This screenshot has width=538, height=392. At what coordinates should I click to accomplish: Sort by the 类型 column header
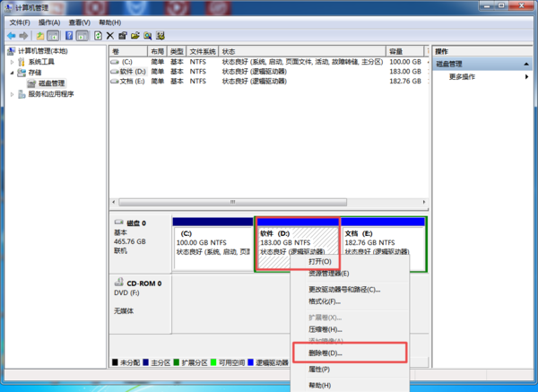coord(177,51)
